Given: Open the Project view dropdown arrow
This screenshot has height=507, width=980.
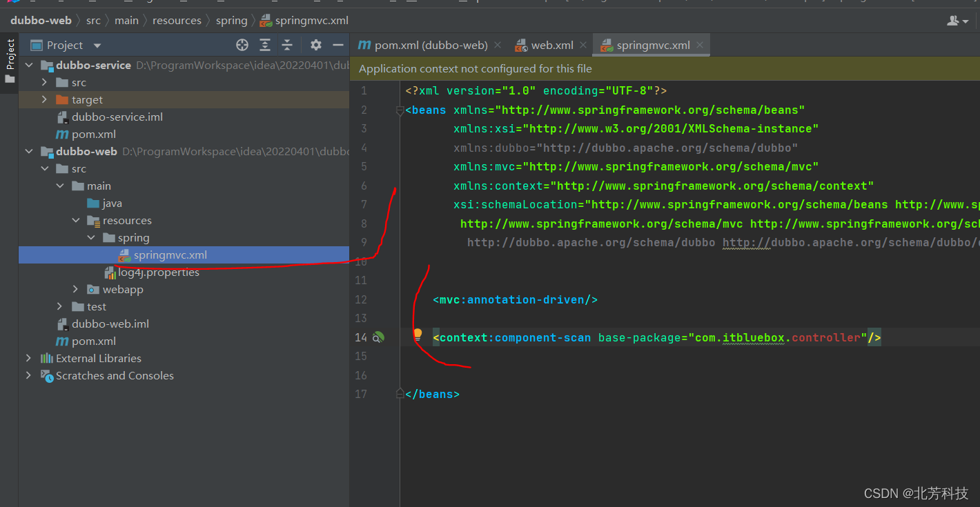Looking at the screenshot, I should tap(97, 46).
